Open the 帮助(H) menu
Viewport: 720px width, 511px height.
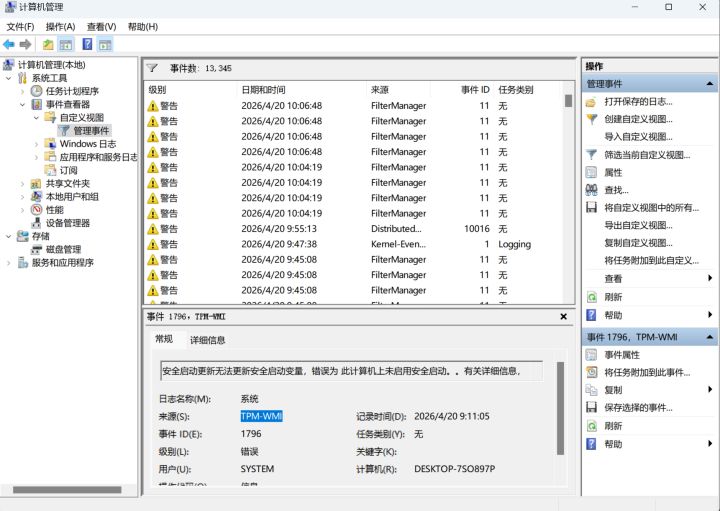143,27
